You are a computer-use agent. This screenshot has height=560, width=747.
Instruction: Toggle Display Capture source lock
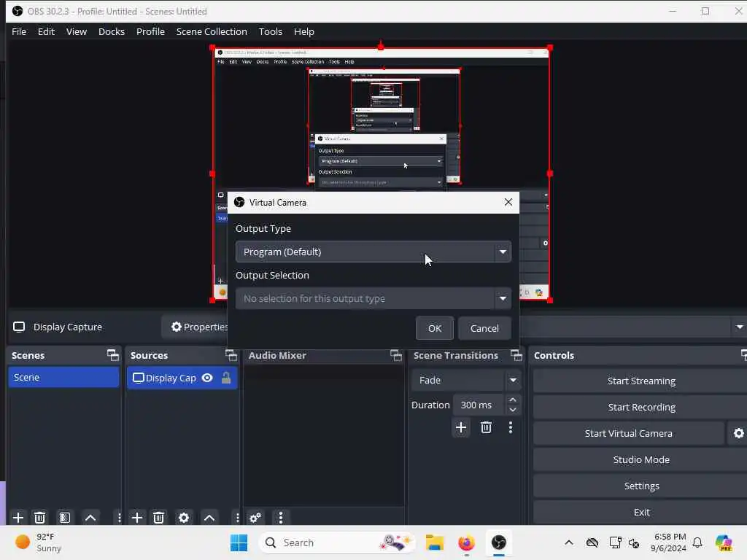click(x=226, y=378)
